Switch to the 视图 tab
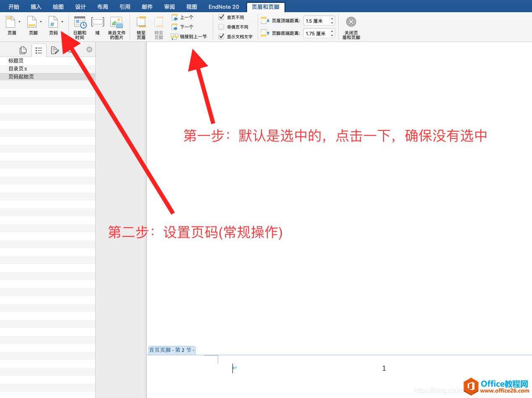The width and height of the screenshot is (532, 398). click(x=192, y=7)
